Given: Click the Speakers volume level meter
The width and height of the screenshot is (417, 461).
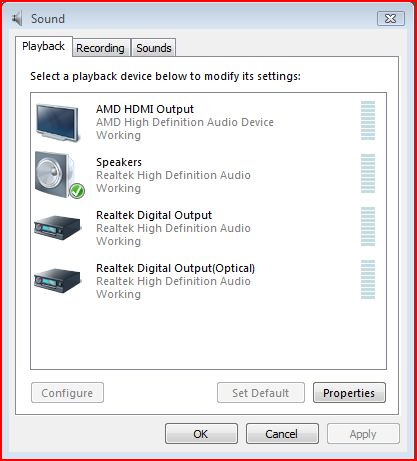Looking at the screenshot, I should point(368,173).
